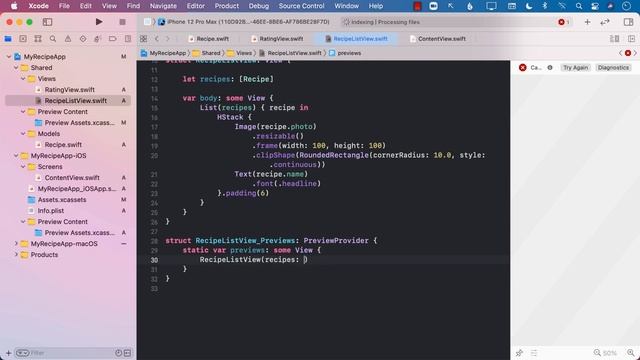Open the Source Control navigator icon
The image size is (640, 360).
23,39
